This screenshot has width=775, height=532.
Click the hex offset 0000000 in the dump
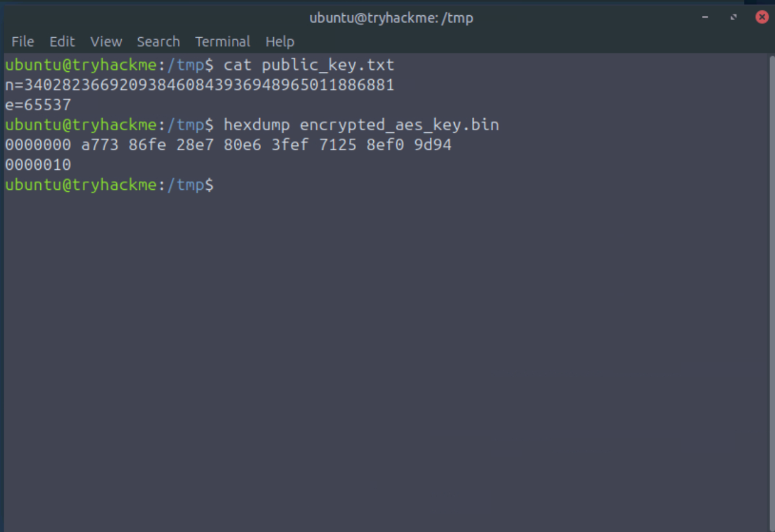click(38, 145)
